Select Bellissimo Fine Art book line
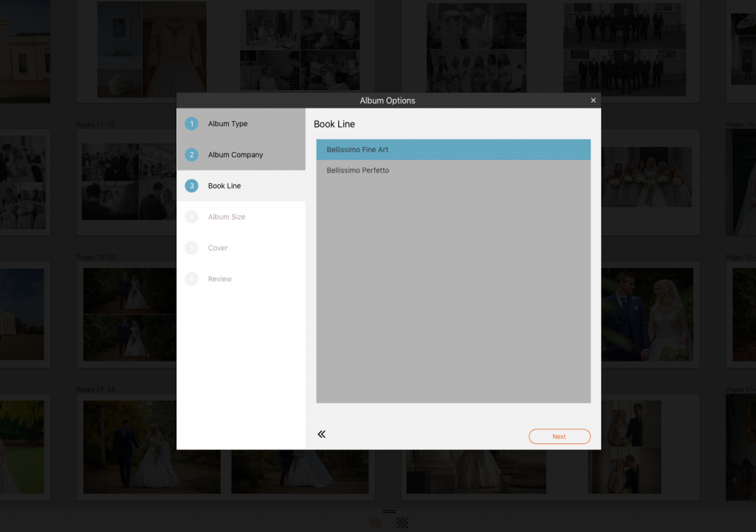Viewport: 756px width, 532px height. (453, 149)
